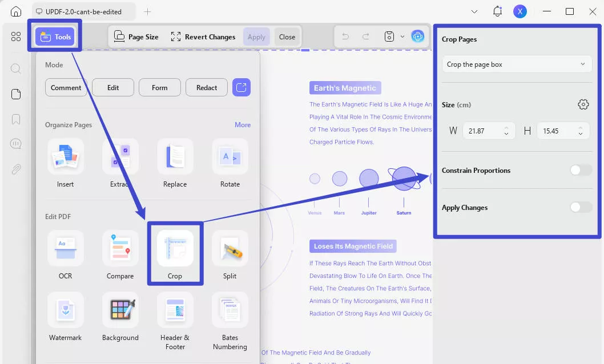Image resolution: width=604 pixels, height=364 pixels.
Task: Enable Constrain Proportions
Action: pos(581,170)
